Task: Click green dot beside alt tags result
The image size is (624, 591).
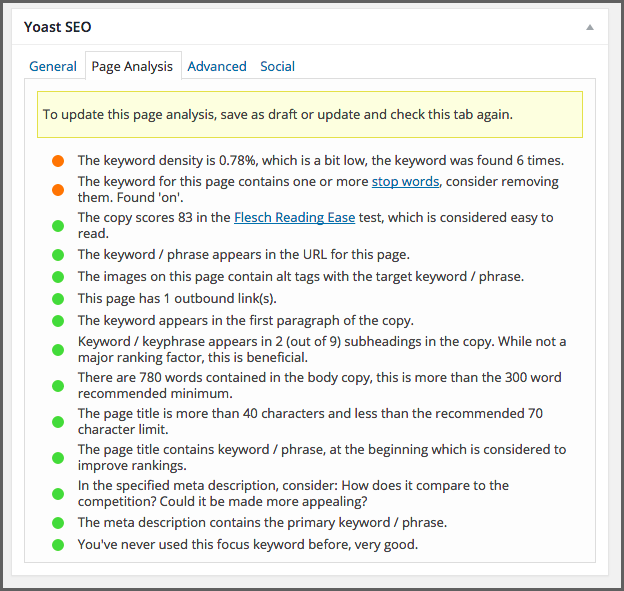Action: [x=58, y=277]
